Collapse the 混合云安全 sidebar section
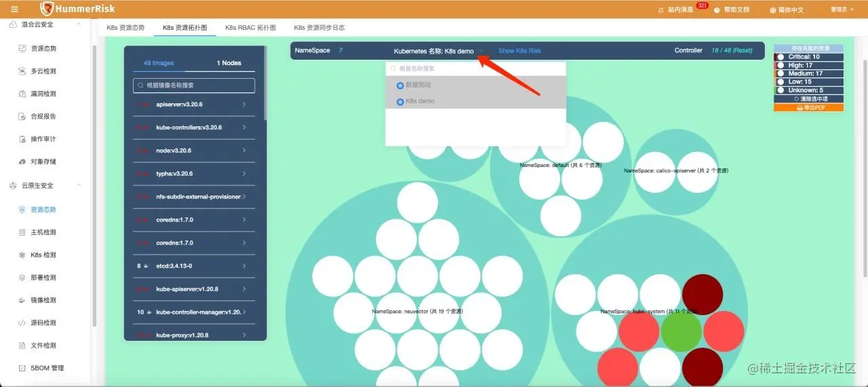Viewport: 868px width, 387px height. pos(79,24)
